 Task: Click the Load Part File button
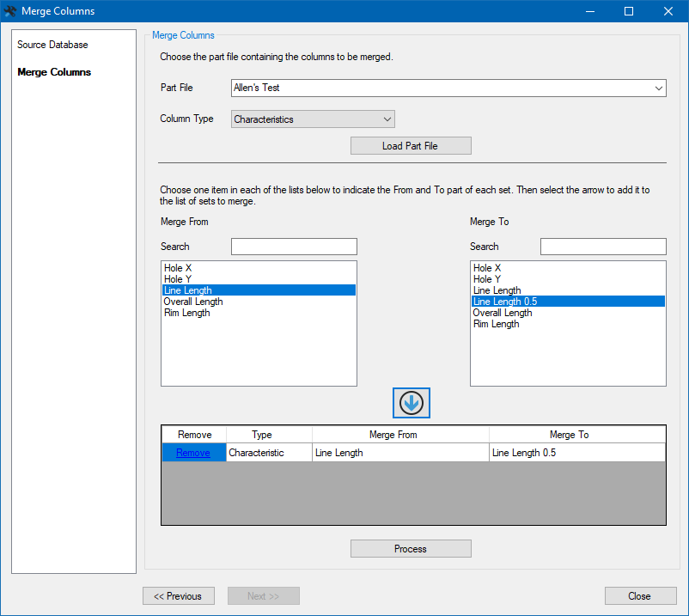411,145
